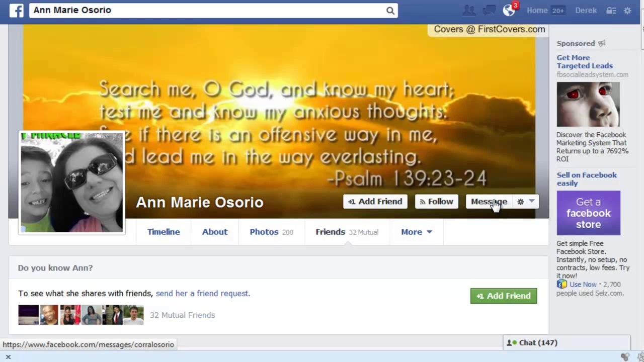Open the 32 Mutual Friends link
This screenshot has width=644, height=362.
pos(182,315)
